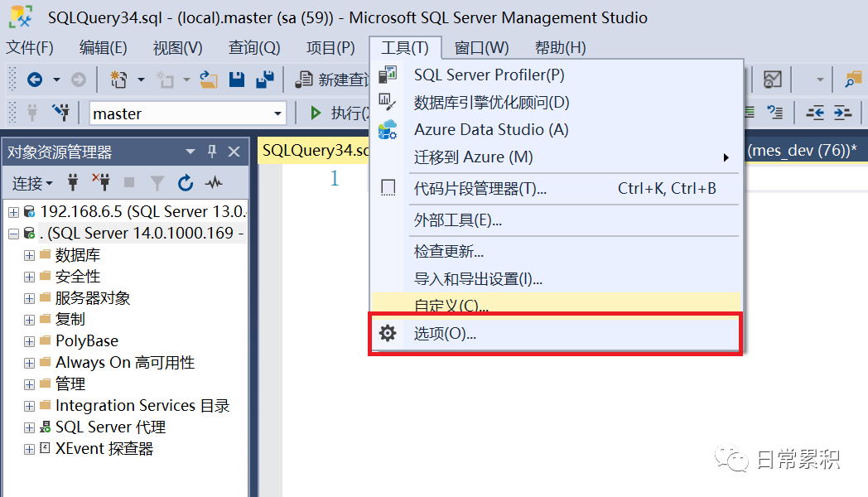Click the Increase Indent icon

point(842,113)
